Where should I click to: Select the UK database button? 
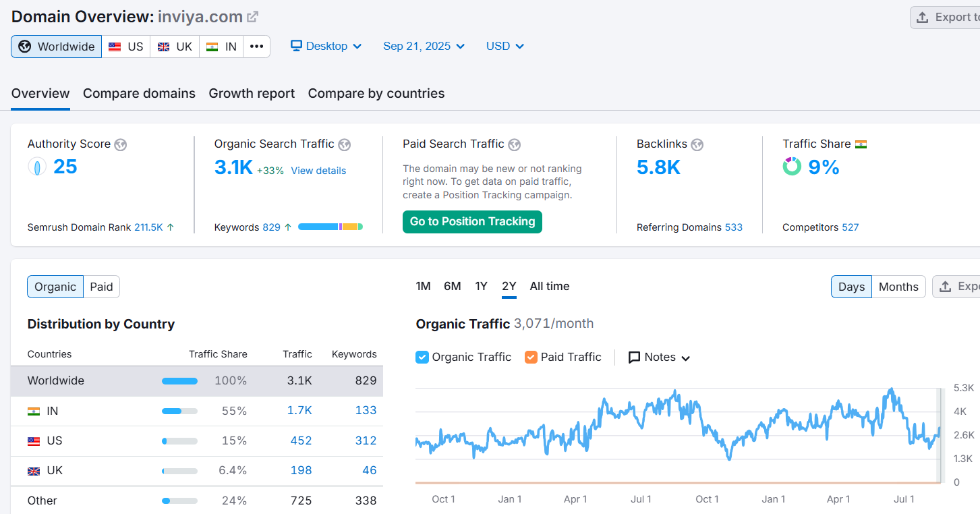pyautogui.click(x=175, y=47)
